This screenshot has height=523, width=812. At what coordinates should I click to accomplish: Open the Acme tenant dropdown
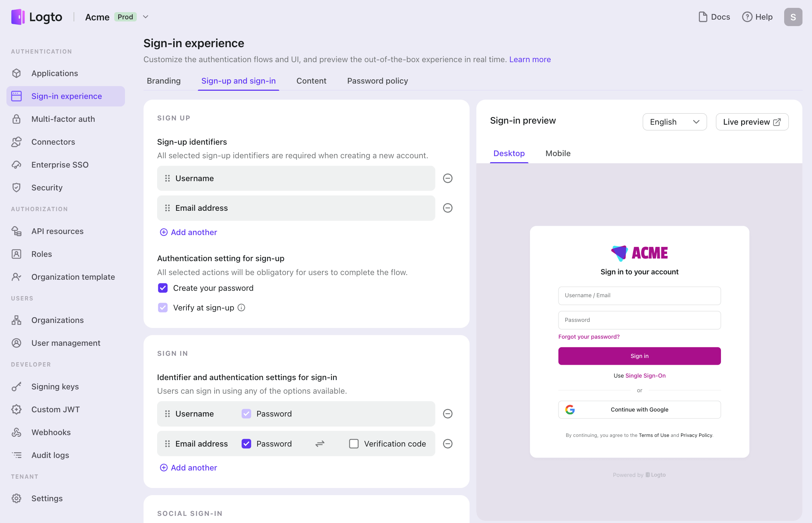pyautogui.click(x=145, y=17)
